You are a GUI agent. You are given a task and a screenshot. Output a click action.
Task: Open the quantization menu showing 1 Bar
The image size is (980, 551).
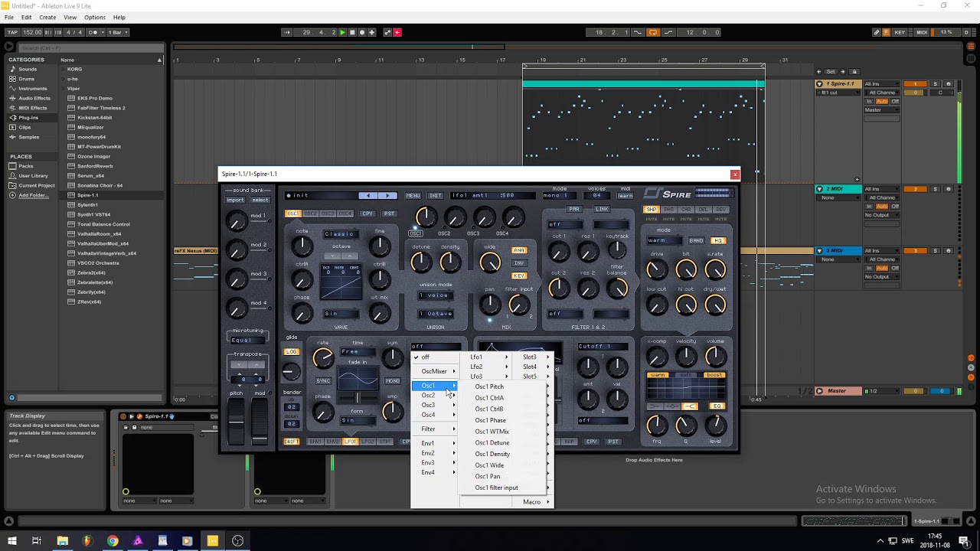117,32
